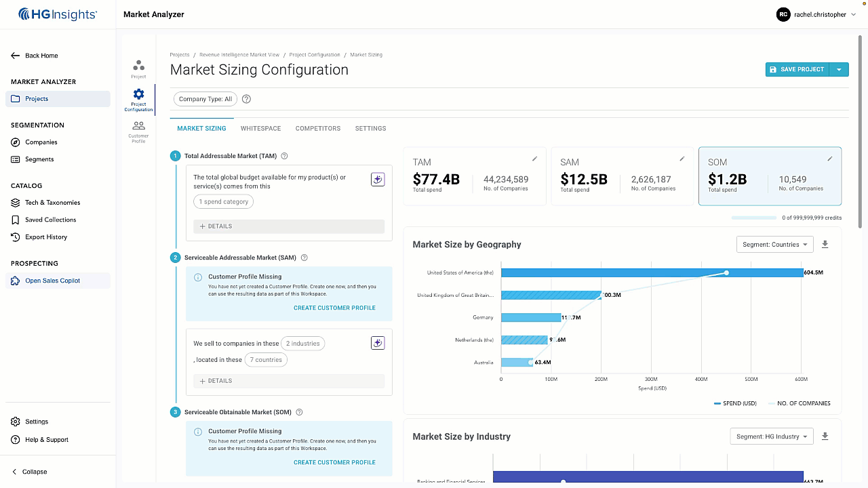Image resolution: width=868 pixels, height=488 pixels.
Task: Open Saved Collections bookmark icon
Action: (16, 220)
